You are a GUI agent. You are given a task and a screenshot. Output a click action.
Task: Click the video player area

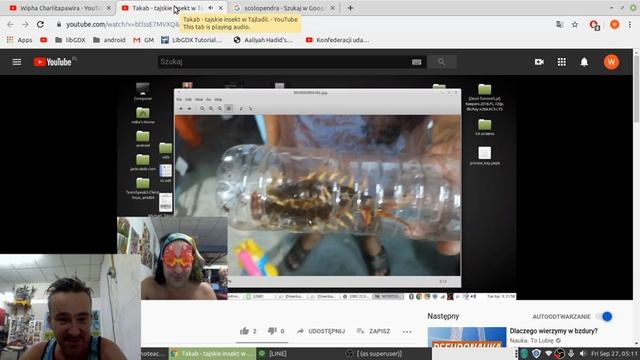316,187
